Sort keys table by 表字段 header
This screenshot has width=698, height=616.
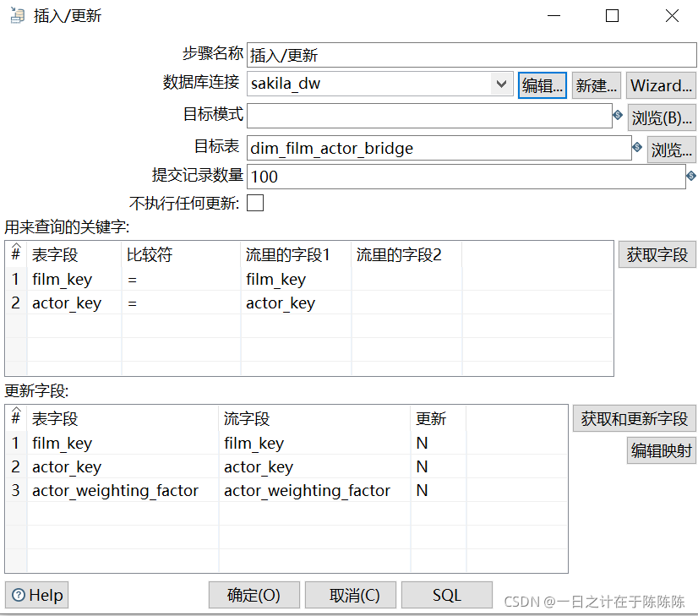(x=74, y=254)
